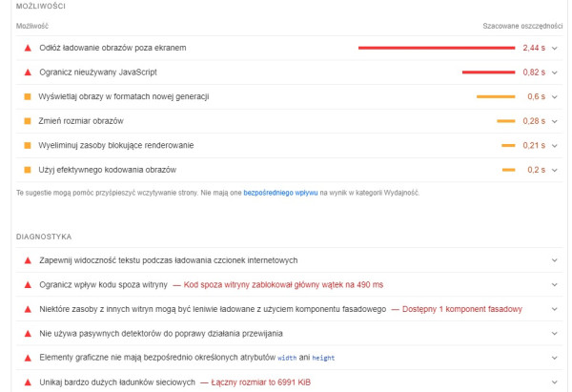Click orange savings bar showing 0,6 s

[x=496, y=96]
